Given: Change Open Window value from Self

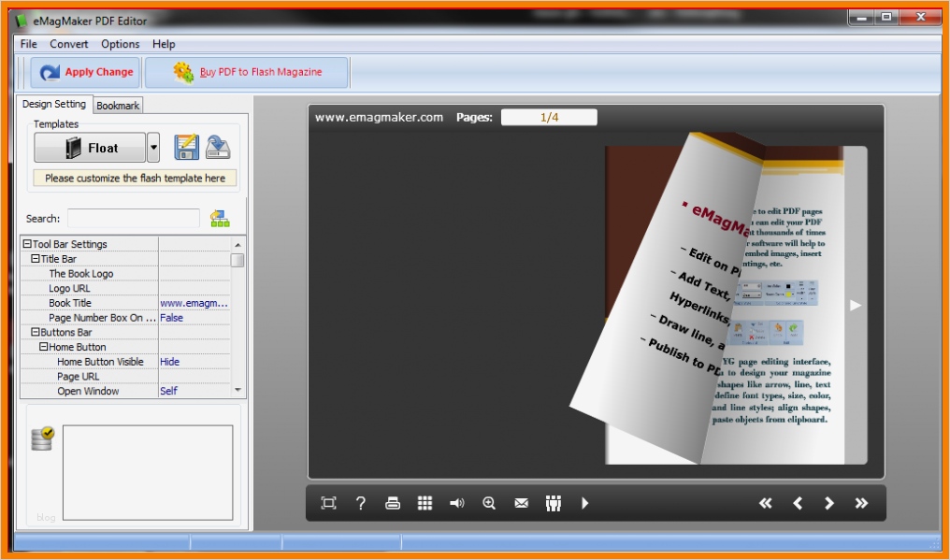Looking at the screenshot, I should click(x=169, y=391).
